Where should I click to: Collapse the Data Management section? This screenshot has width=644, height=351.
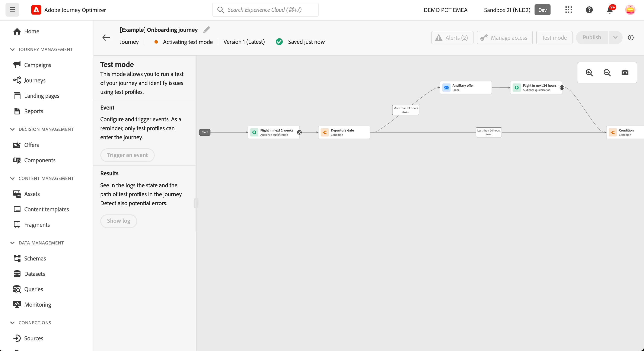coord(12,243)
